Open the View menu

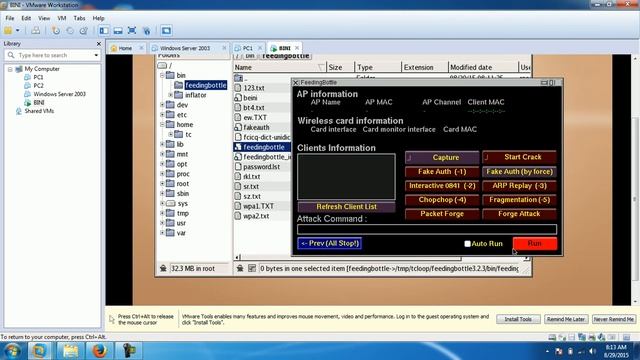pos(44,18)
